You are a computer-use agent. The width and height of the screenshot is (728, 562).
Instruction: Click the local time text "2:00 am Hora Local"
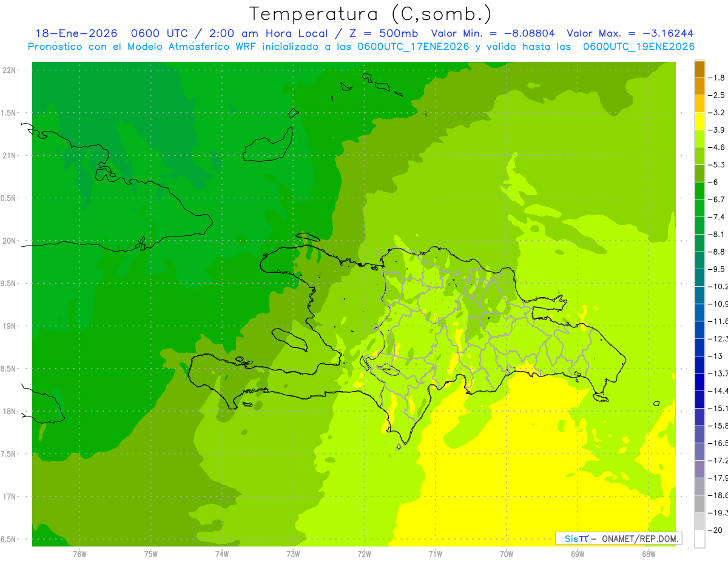coord(269,33)
